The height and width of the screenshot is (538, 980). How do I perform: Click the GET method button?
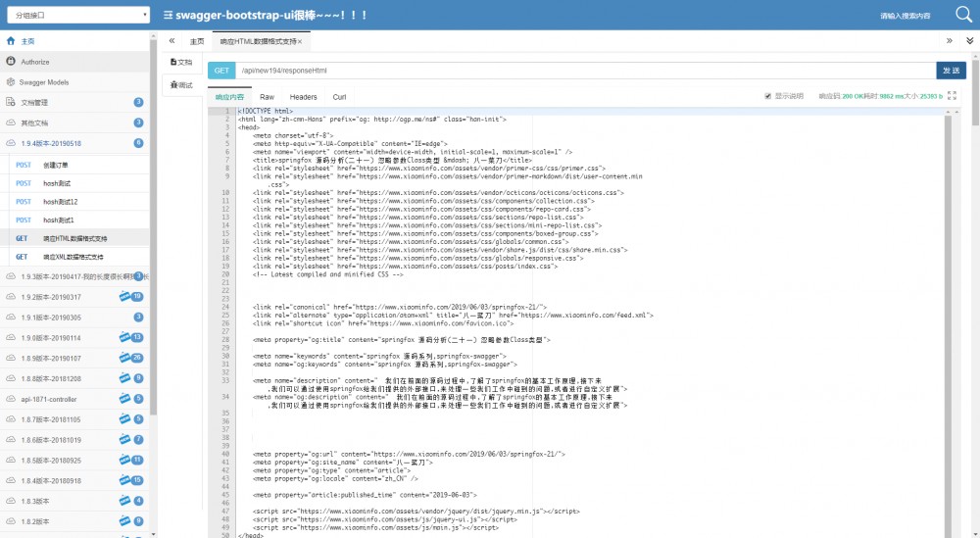coord(221,70)
